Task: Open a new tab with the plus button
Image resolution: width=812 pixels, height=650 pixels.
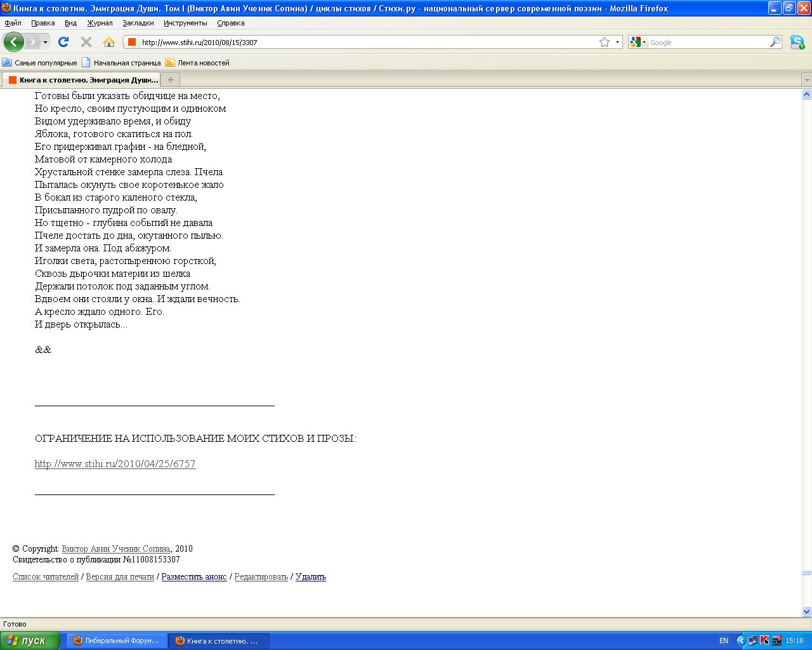Action: (x=170, y=80)
